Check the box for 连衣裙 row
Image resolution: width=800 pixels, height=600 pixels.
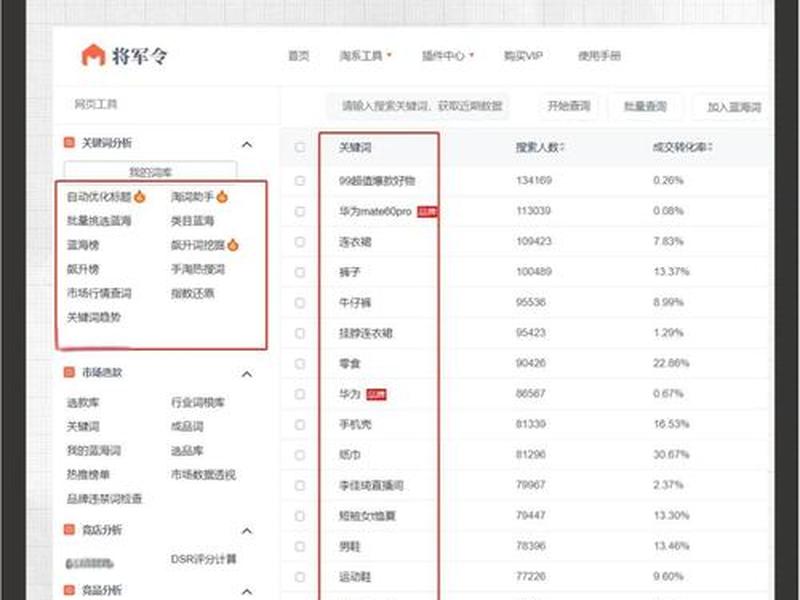coord(300,242)
